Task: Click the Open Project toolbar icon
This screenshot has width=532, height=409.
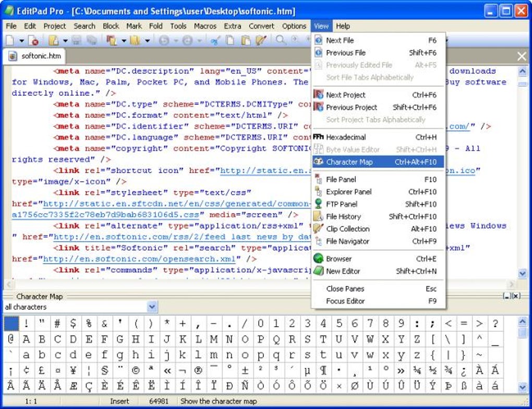Action: pos(112,40)
